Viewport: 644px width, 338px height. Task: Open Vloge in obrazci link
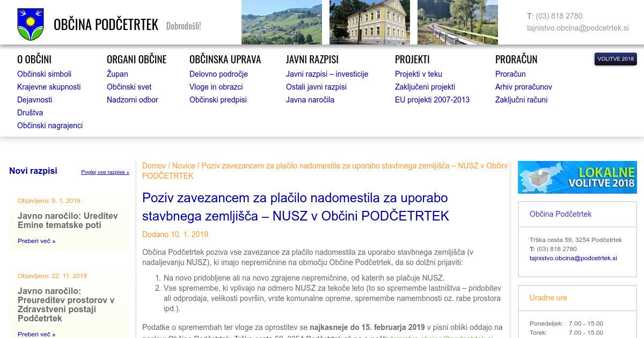click(216, 87)
